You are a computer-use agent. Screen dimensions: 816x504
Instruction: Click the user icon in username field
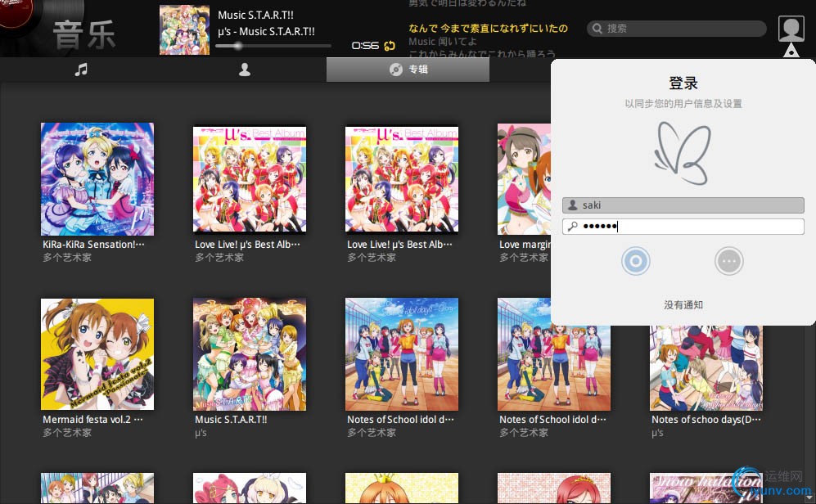572,205
